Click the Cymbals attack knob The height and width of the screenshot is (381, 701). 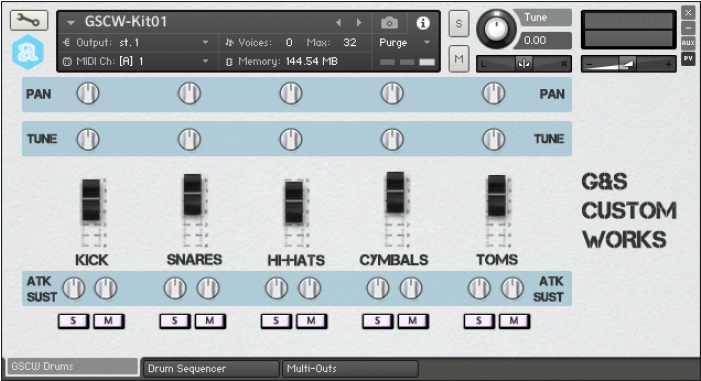click(x=378, y=288)
